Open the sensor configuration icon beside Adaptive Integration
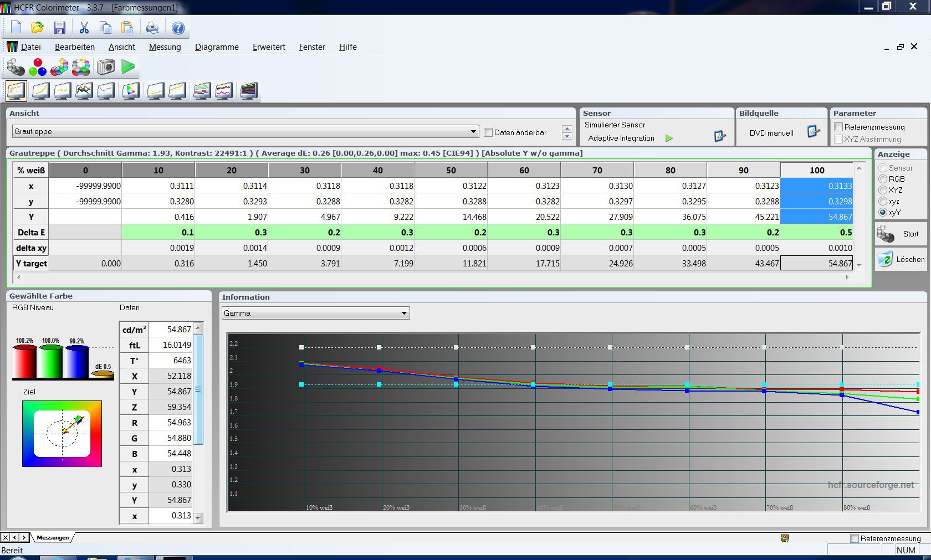This screenshot has width=931, height=560. 719,136
